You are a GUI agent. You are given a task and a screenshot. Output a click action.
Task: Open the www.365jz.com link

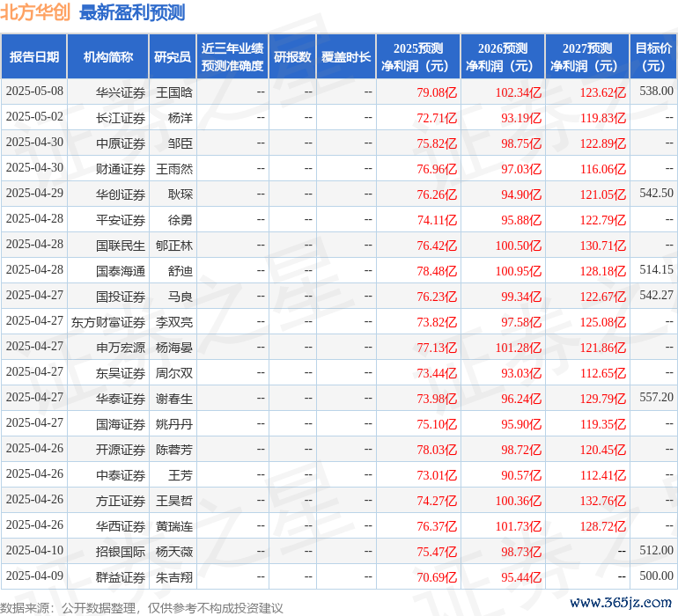[x=621, y=602]
